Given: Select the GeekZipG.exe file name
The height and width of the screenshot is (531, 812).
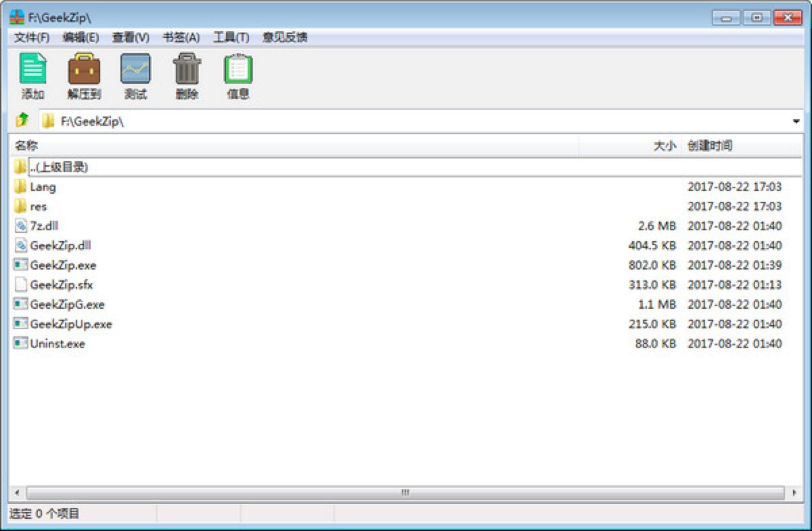Looking at the screenshot, I should pos(68,304).
